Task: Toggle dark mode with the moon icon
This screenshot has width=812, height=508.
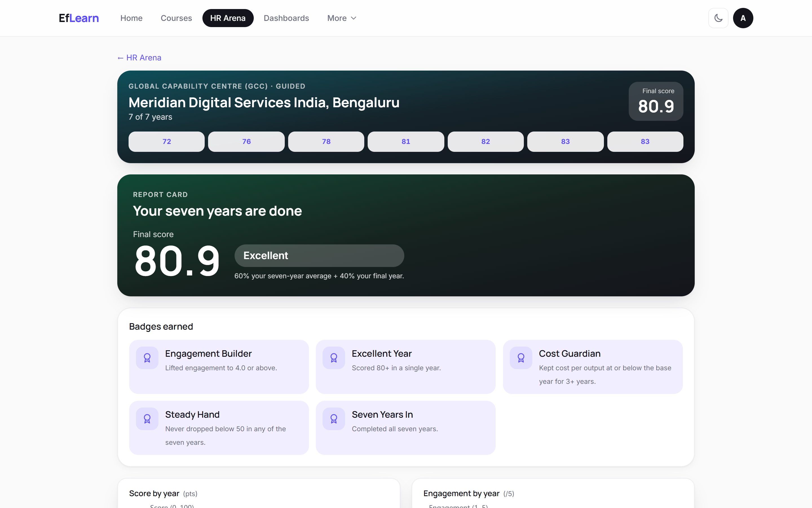Action: tap(718, 18)
